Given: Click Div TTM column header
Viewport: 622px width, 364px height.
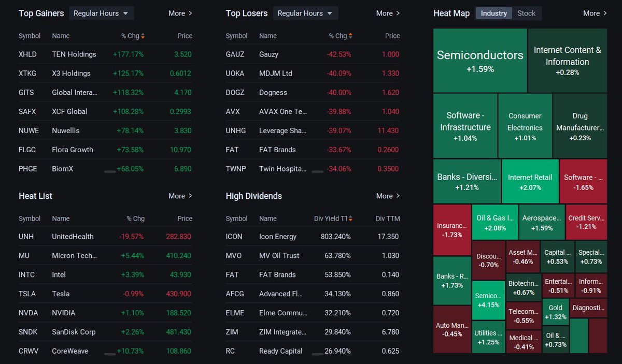Looking at the screenshot, I should (x=388, y=219).
